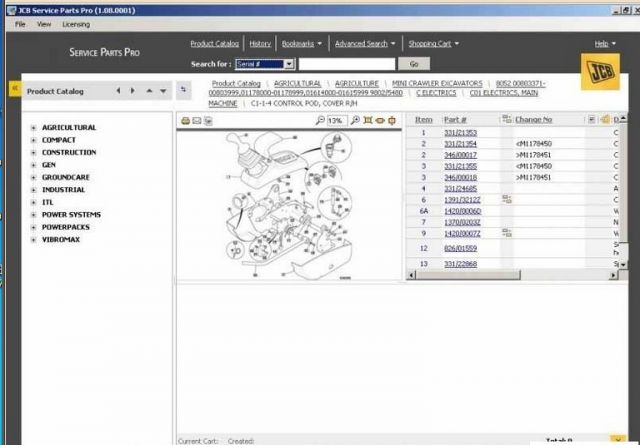Viewport: 640px width, 445px height.
Task: Collapse the Product Catalog side panel
Action: (x=15, y=88)
